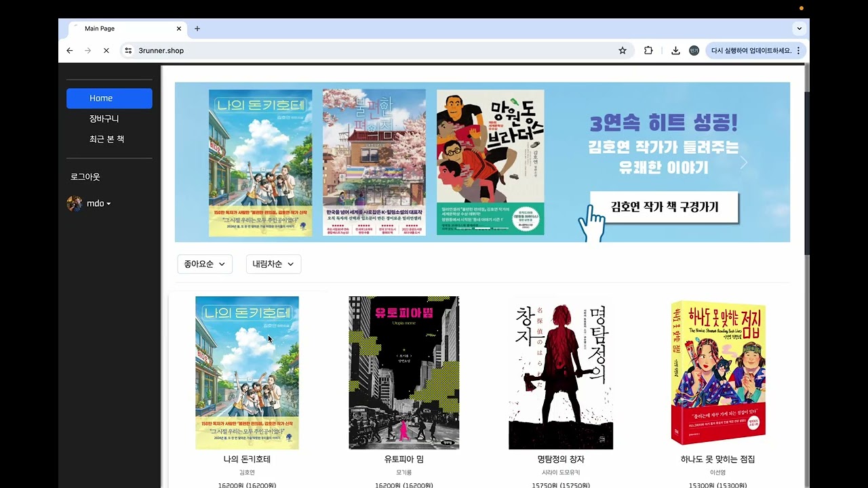Click the author name 김호연
Screen dimensions: 868x488
247,472
